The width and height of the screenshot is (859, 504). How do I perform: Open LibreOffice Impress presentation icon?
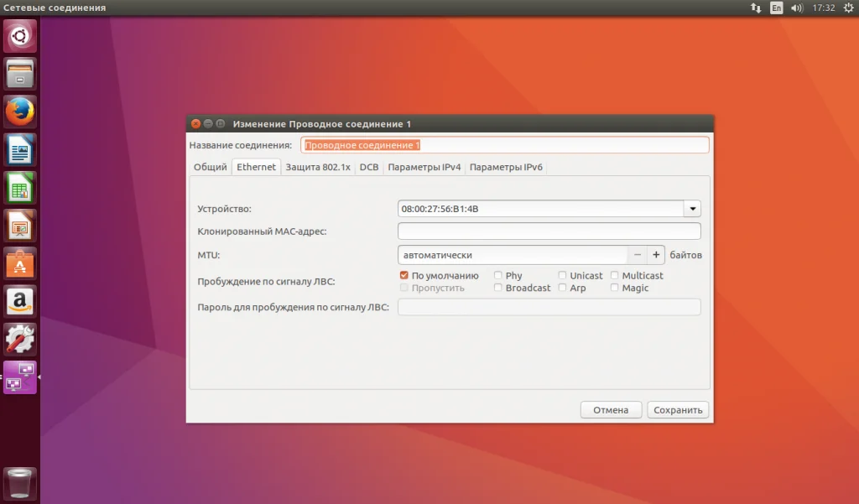(x=20, y=226)
